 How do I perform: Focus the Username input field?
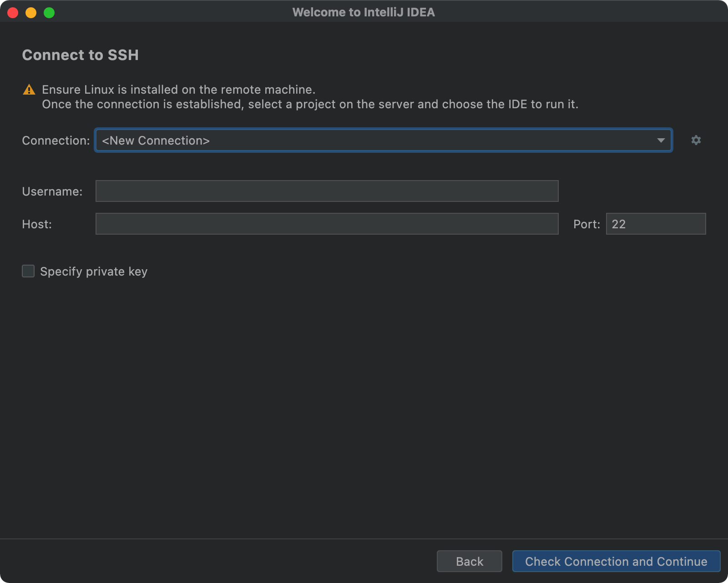point(327,191)
